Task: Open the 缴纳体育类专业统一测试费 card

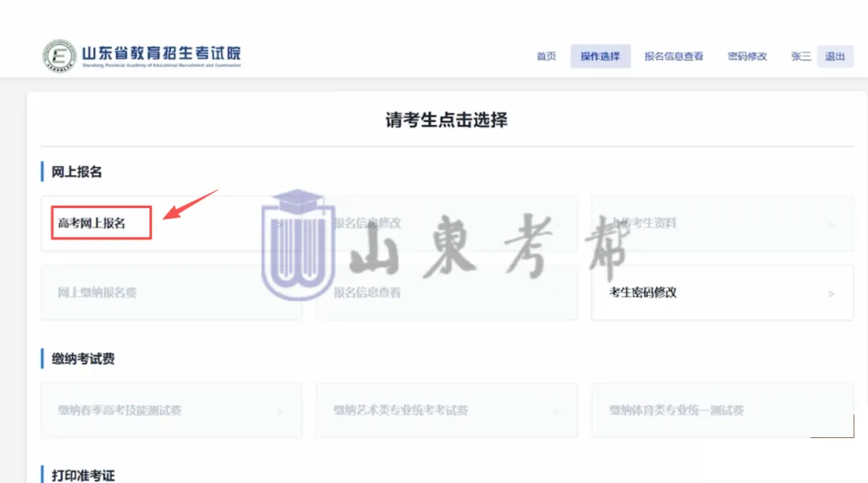Action: coord(723,411)
